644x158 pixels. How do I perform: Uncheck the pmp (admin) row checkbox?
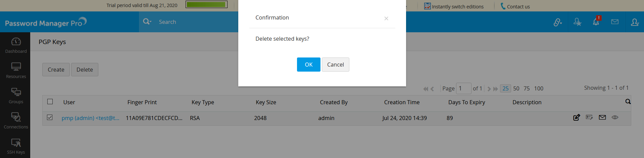coord(50,117)
